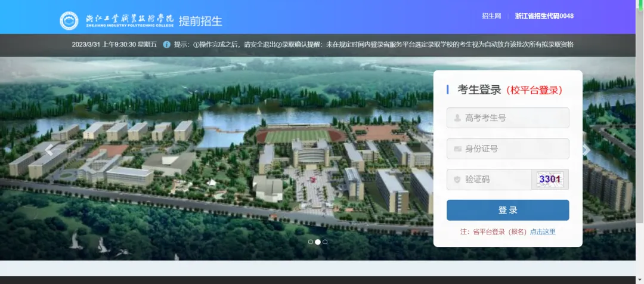644x284 pixels.
Task: Click the 提前招生 title text
Action: (x=200, y=21)
